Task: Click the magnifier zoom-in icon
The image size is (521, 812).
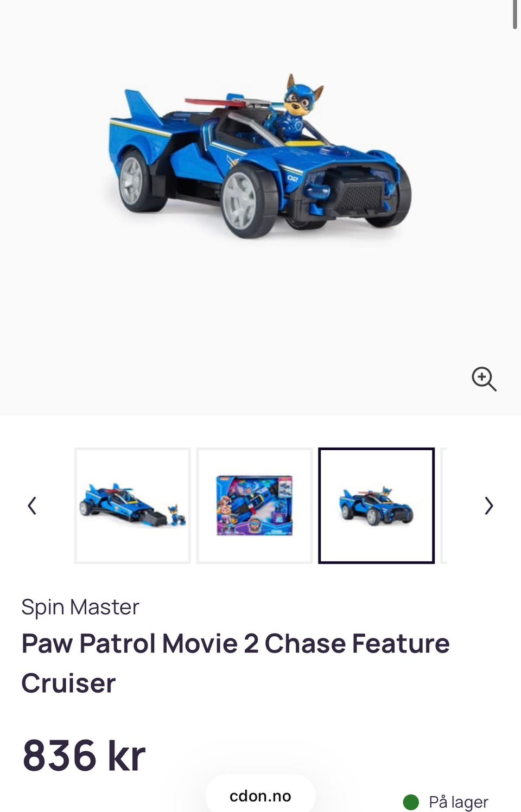Action: (x=484, y=379)
